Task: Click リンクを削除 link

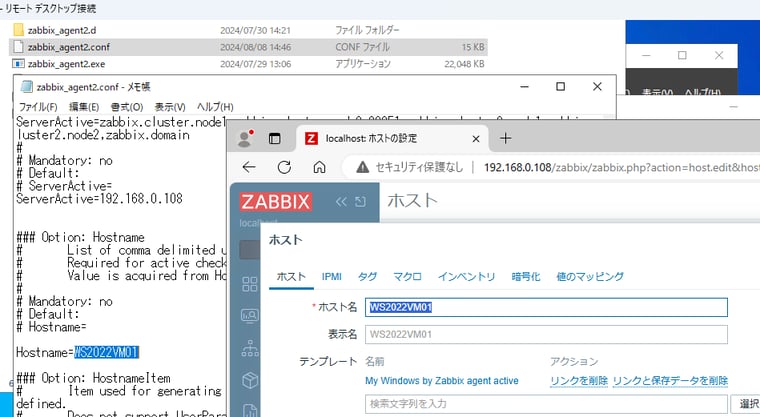Action: [x=579, y=381]
